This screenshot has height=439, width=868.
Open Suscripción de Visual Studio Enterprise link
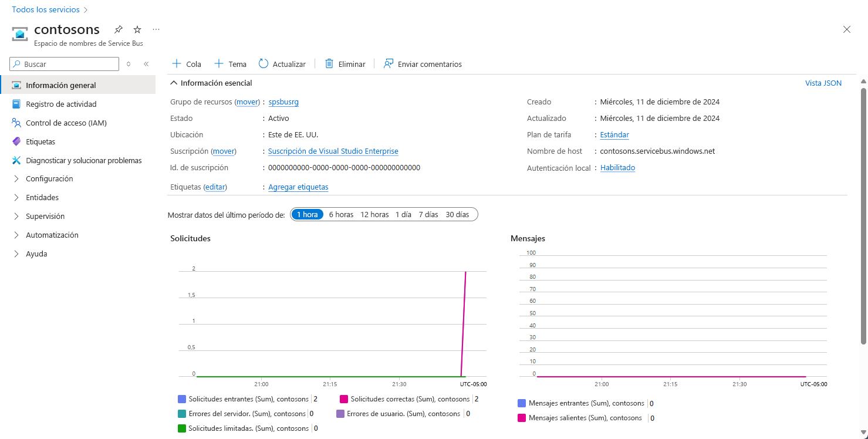click(333, 151)
